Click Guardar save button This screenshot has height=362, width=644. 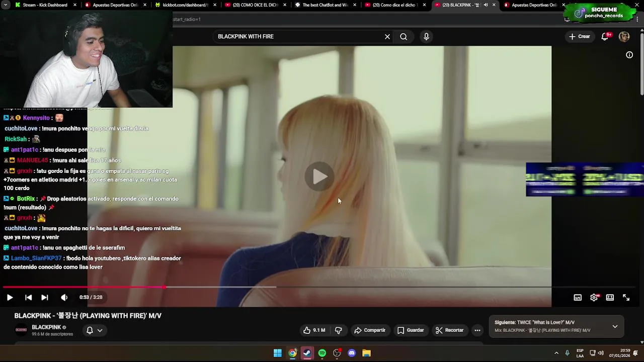[x=411, y=330]
